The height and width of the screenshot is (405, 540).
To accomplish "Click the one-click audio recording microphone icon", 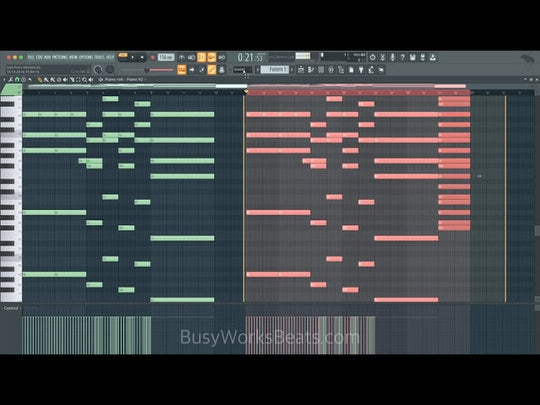I will coord(393,58).
